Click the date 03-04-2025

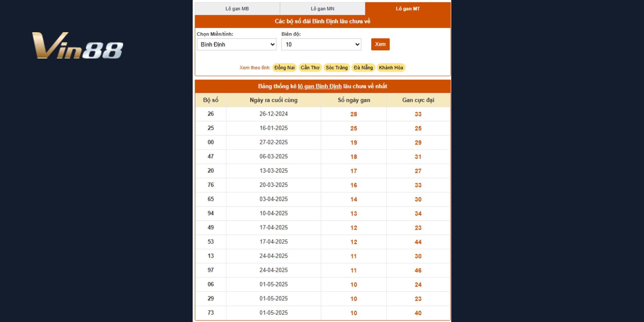tap(274, 199)
